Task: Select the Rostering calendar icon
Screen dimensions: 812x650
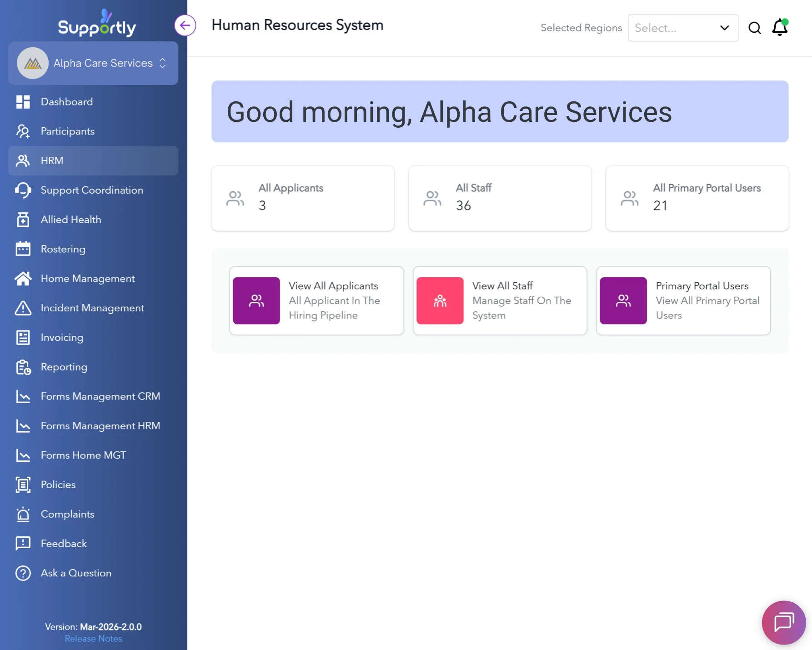Action: (23, 249)
